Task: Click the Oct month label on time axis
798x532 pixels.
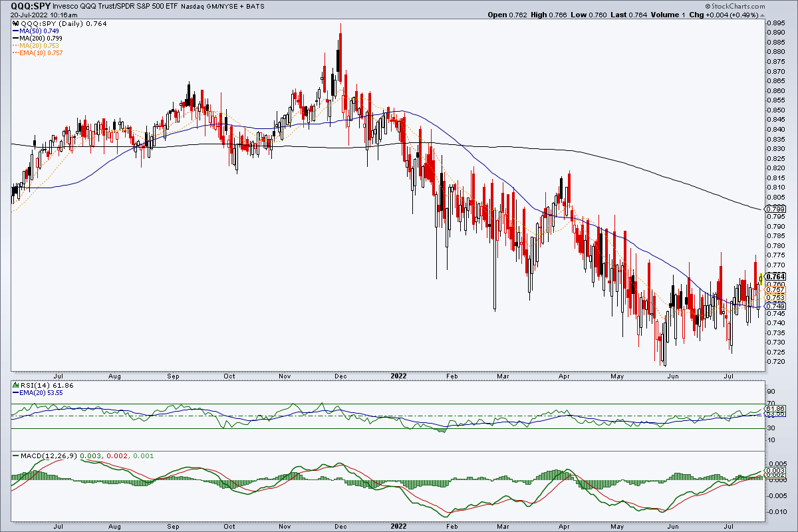Action: 229,376
